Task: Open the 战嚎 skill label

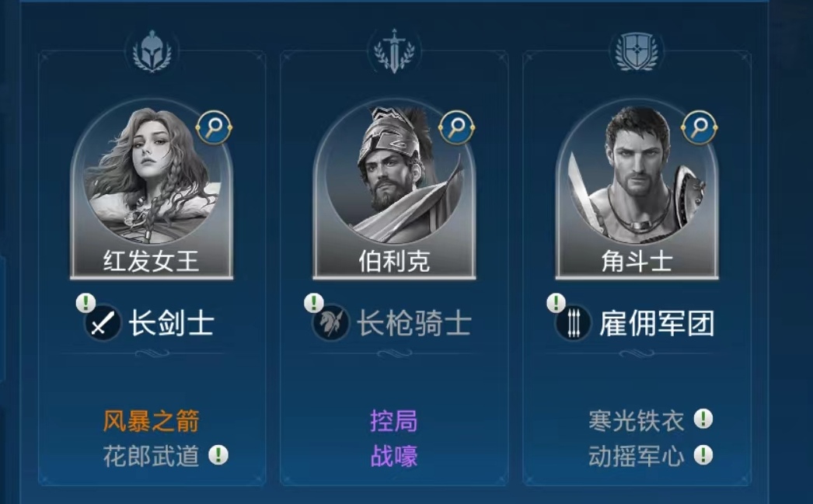Action: pos(394,457)
